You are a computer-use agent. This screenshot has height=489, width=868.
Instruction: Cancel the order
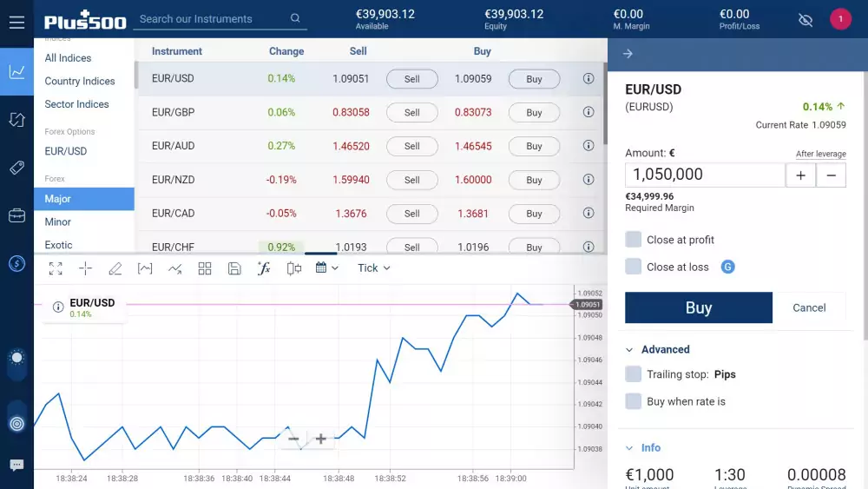click(x=809, y=307)
